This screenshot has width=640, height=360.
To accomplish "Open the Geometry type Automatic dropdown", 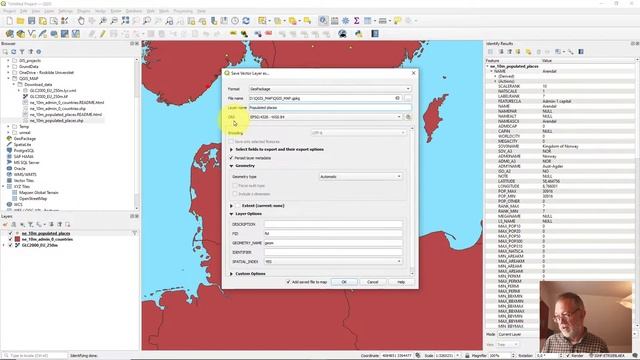I will point(360,177).
